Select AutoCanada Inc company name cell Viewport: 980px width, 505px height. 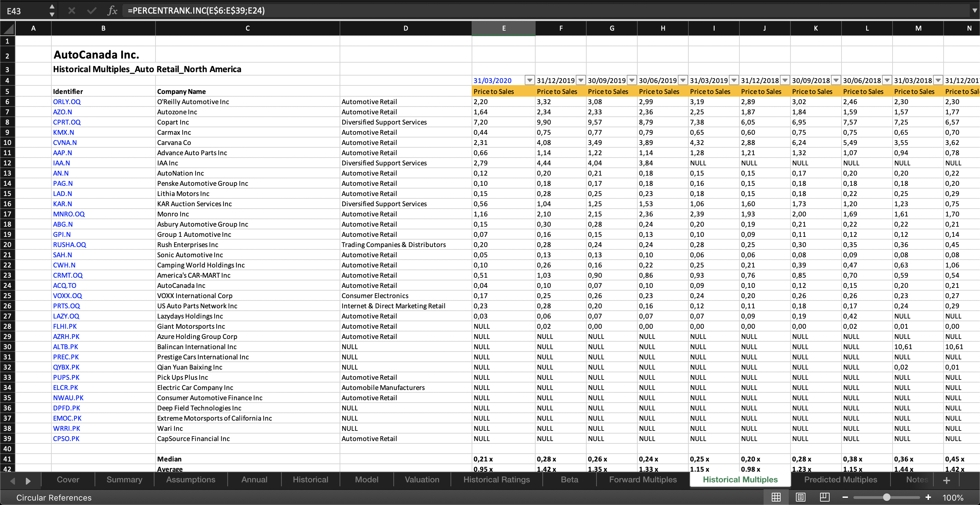coord(248,286)
